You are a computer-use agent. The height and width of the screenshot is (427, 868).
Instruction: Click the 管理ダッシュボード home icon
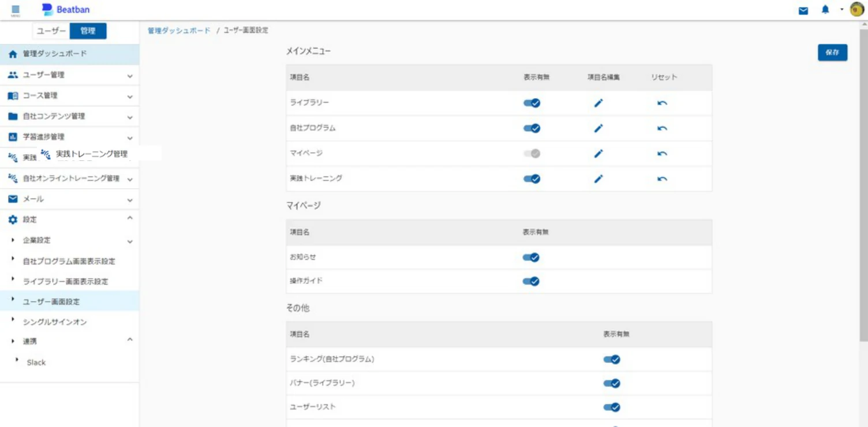pos(13,54)
